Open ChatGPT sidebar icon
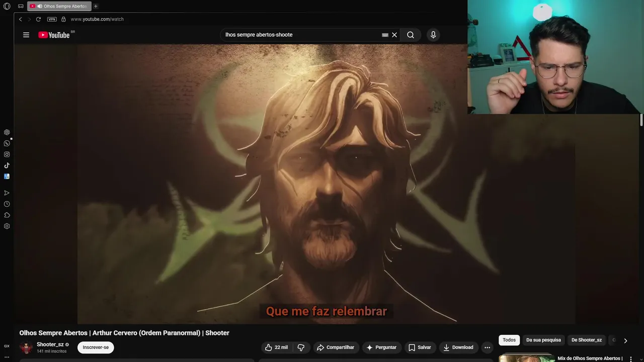Screen dimensions: 644x362 7,132
